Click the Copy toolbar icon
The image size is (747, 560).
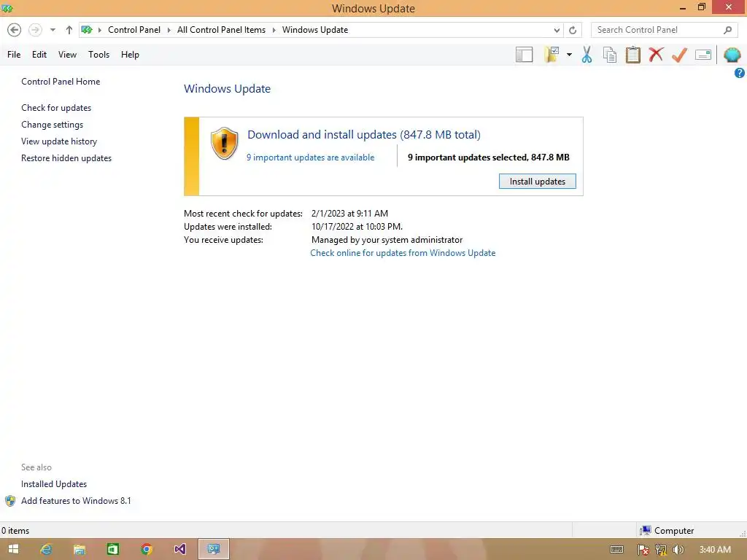[x=610, y=55]
